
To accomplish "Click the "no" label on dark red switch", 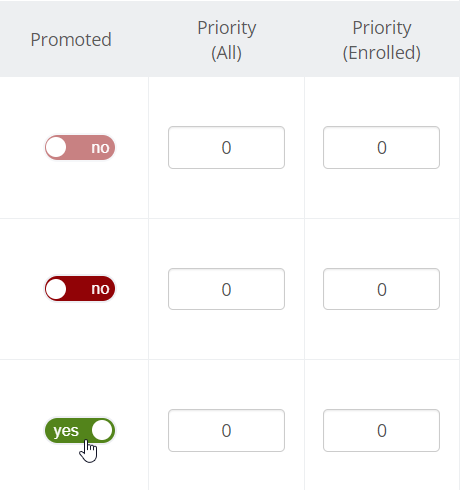I will (x=100, y=289).
